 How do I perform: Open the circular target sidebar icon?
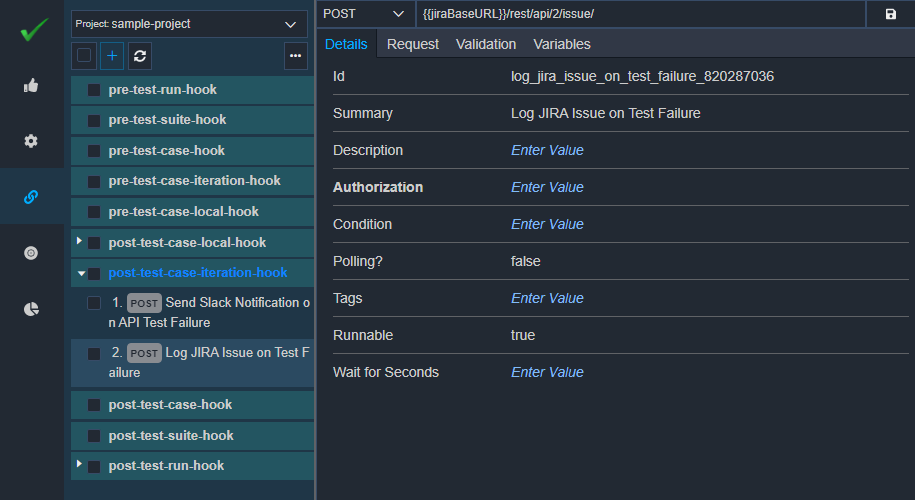pos(31,253)
